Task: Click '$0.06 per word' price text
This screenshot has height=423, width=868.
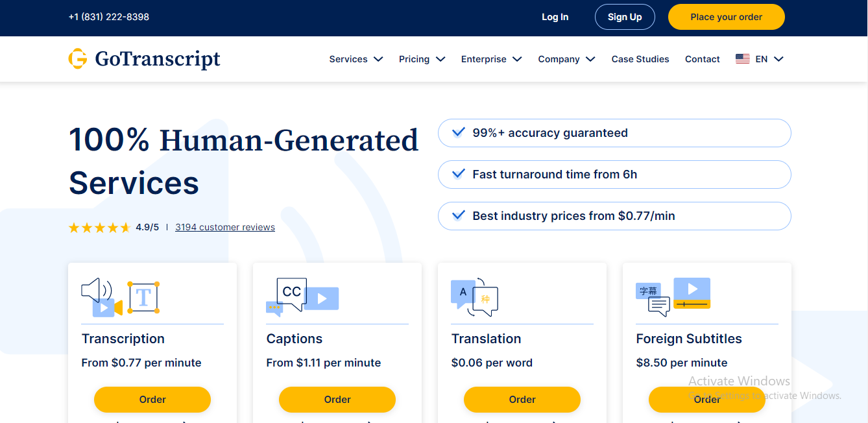Action: pyautogui.click(x=492, y=363)
